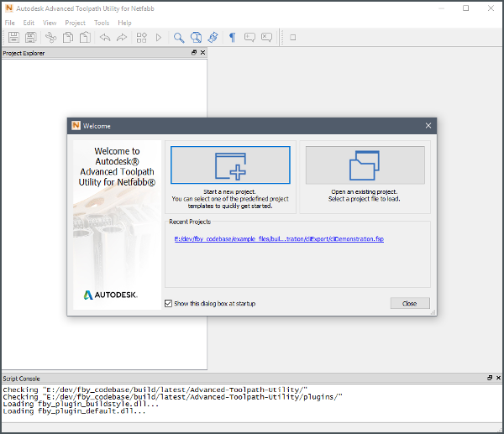This screenshot has width=504, height=434.
Task: Open the Project menu
Action: pyautogui.click(x=76, y=23)
